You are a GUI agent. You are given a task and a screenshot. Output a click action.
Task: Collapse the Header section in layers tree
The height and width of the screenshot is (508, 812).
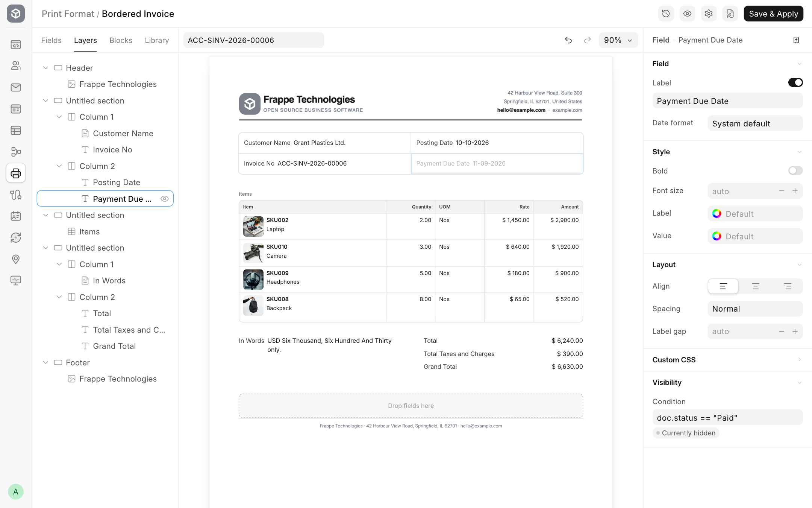click(x=45, y=68)
